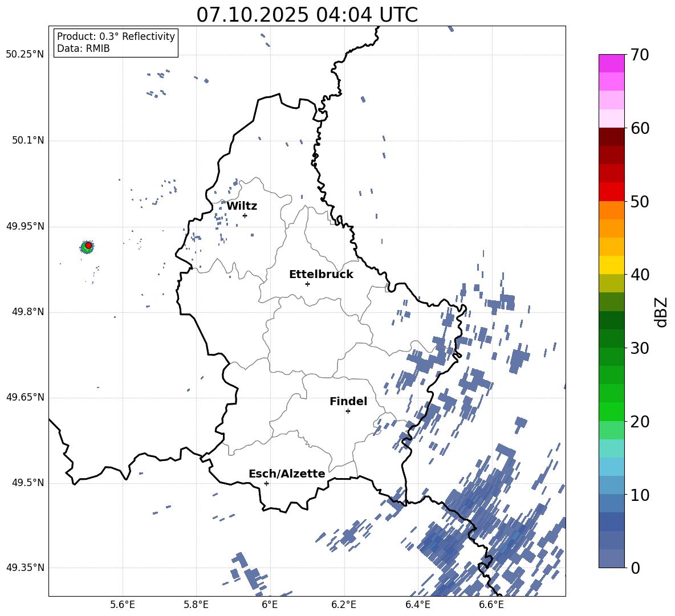Click the 6.4°E longitude label

417,605
